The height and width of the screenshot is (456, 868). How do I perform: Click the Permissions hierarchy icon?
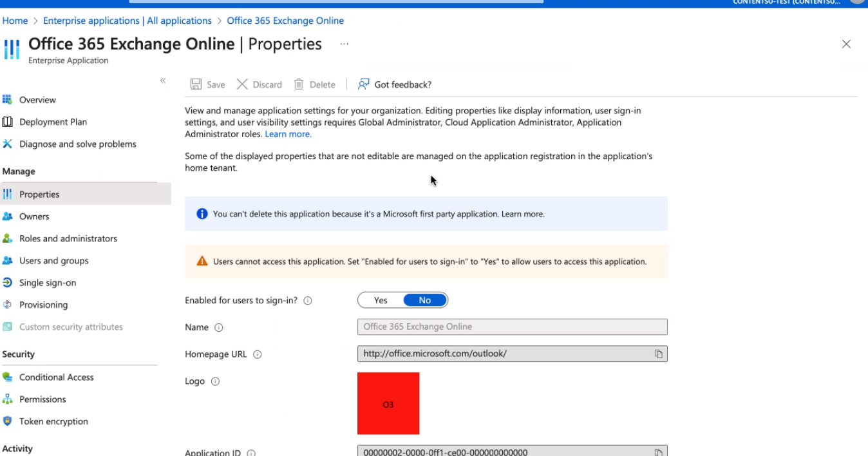click(x=7, y=399)
